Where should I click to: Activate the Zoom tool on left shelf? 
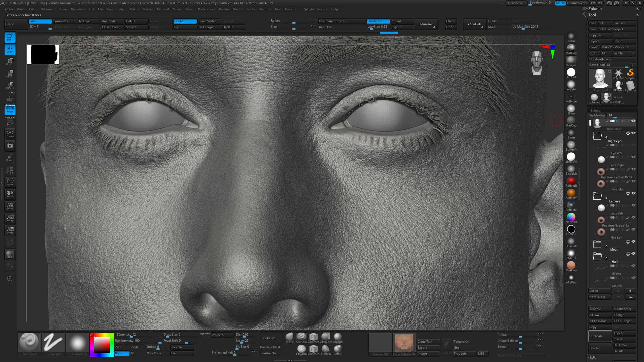click(x=10, y=206)
